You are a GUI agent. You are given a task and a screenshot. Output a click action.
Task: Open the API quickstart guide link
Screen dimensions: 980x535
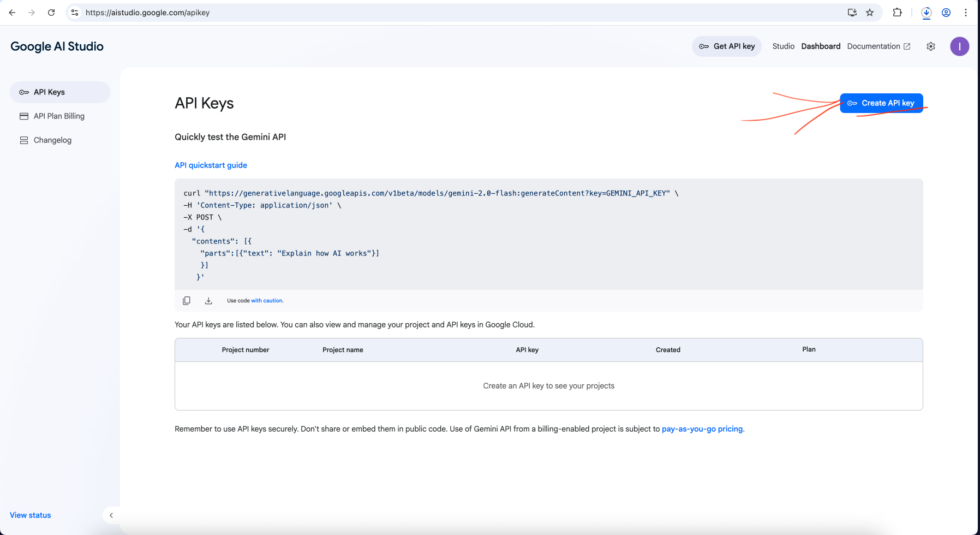pyautogui.click(x=211, y=165)
